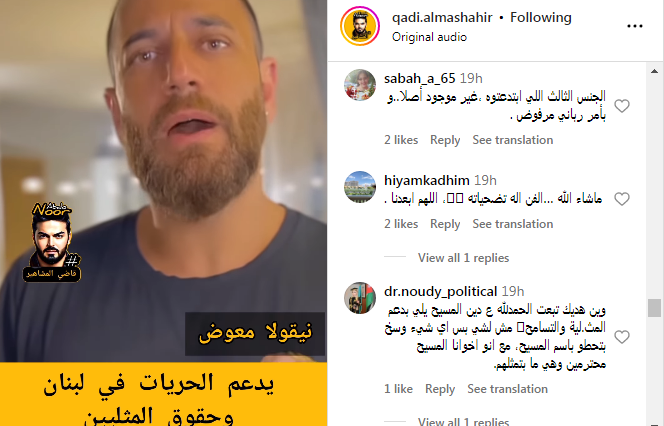664x426 pixels.
Task: Click the scrollbar up arrow
Action: tap(654, 71)
